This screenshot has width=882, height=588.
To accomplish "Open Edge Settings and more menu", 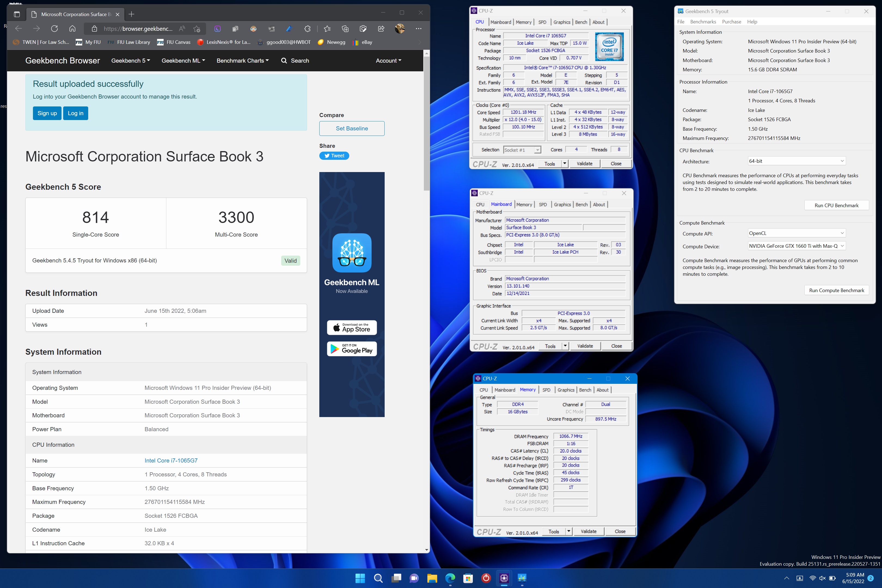I will coord(418,29).
